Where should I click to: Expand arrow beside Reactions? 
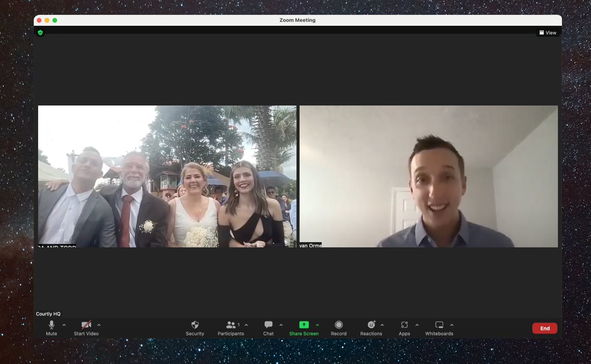(x=382, y=325)
